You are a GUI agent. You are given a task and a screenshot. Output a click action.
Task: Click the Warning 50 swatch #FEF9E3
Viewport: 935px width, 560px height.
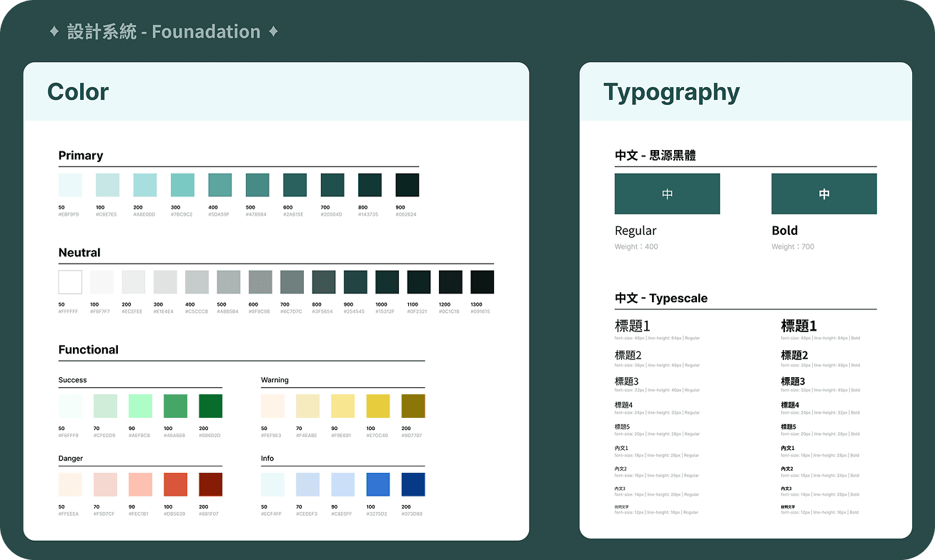[272, 406]
